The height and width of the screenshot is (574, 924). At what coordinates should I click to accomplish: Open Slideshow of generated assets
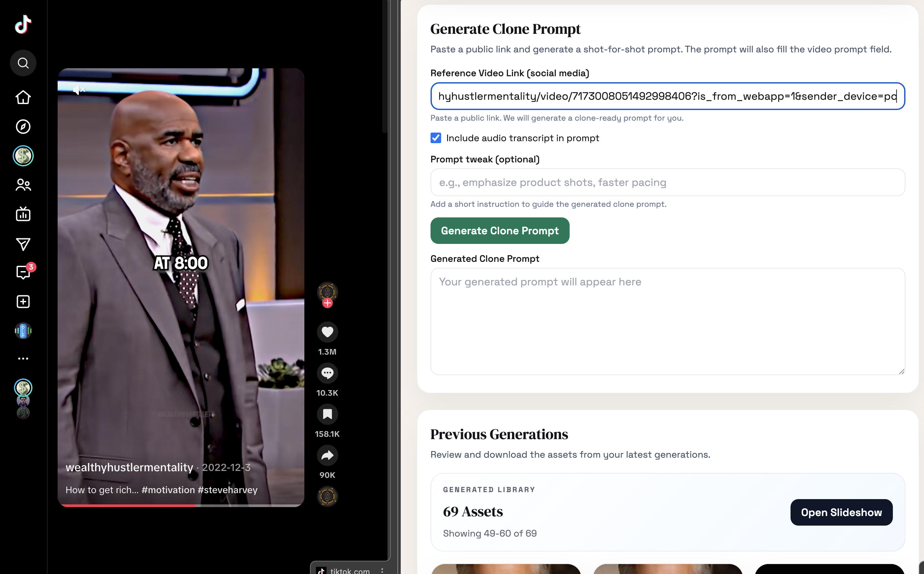click(841, 512)
